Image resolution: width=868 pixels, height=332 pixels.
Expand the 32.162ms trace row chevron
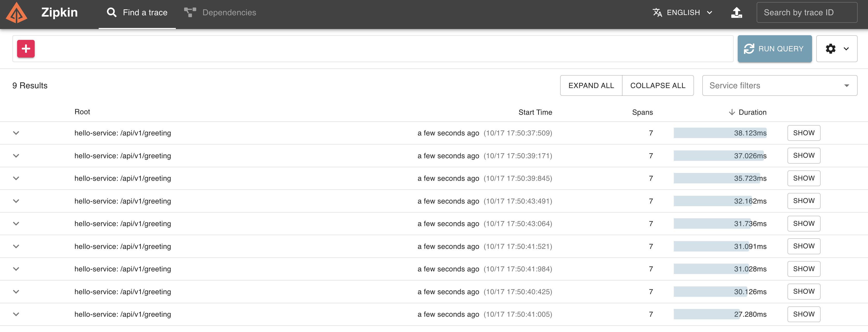click(x=16, y=201)
